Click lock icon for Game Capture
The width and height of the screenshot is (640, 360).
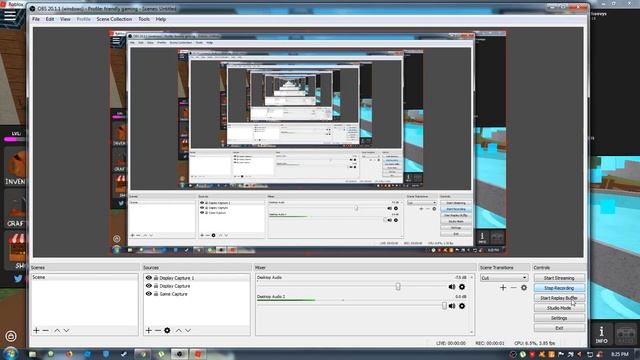pyautogui.click(x=156, y=293)
